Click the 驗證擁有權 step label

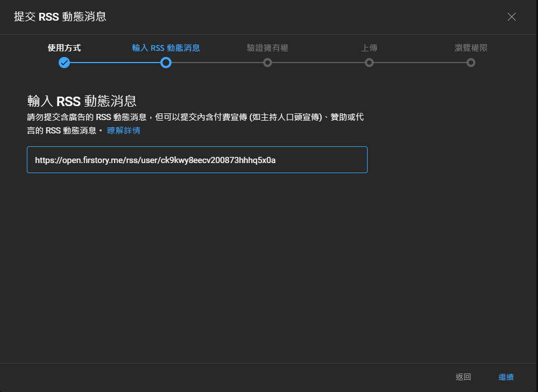pyautogui.click(x=267, y=47)
